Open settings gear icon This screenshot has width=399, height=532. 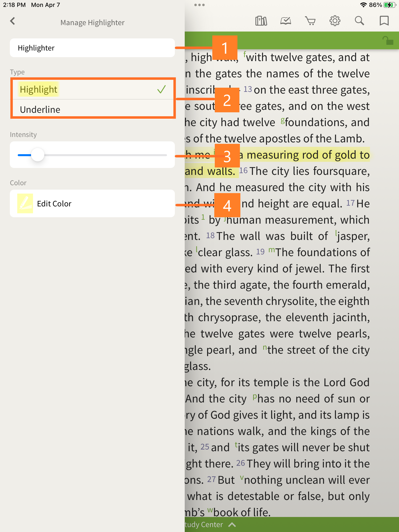point(335,21)
